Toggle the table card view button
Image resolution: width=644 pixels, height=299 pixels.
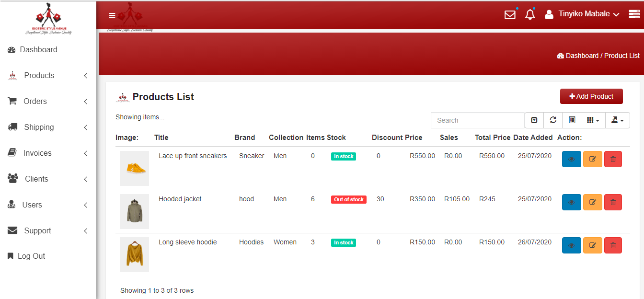point(572,120)
